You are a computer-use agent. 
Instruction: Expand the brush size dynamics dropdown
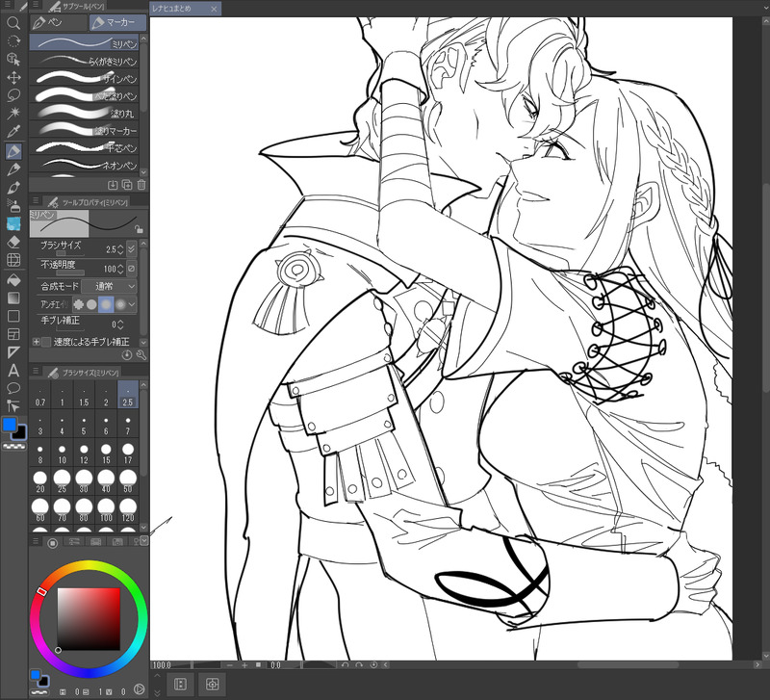coord(131,249)
